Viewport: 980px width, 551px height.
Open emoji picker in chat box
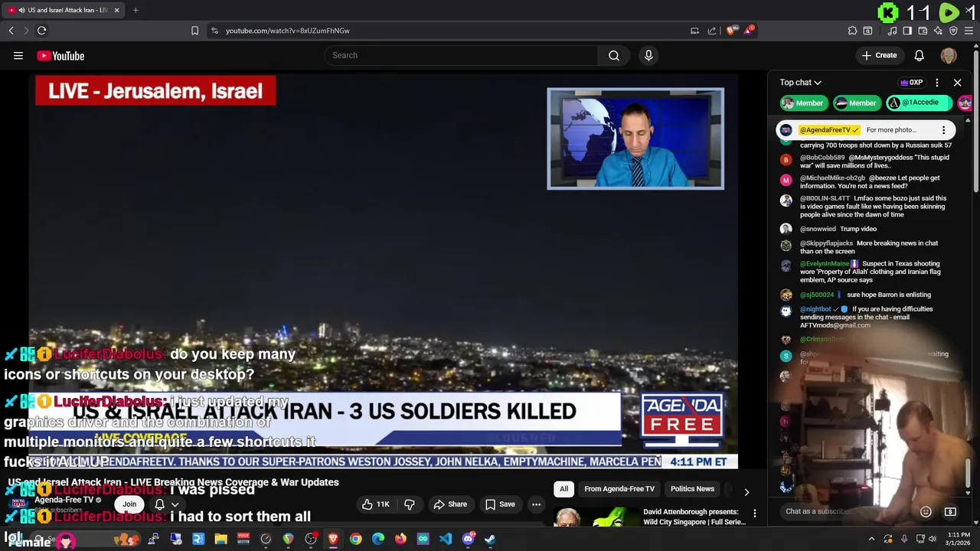pos(926,511)
